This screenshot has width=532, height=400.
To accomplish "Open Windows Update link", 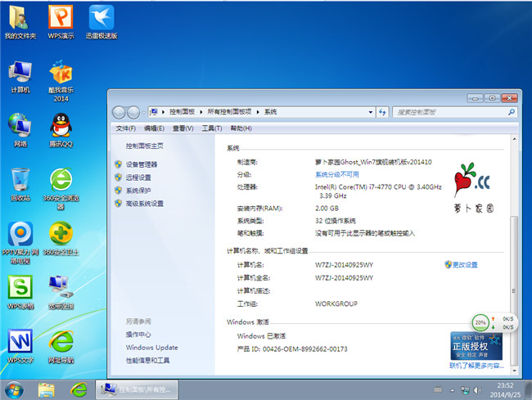I will (x=151, y=348).
